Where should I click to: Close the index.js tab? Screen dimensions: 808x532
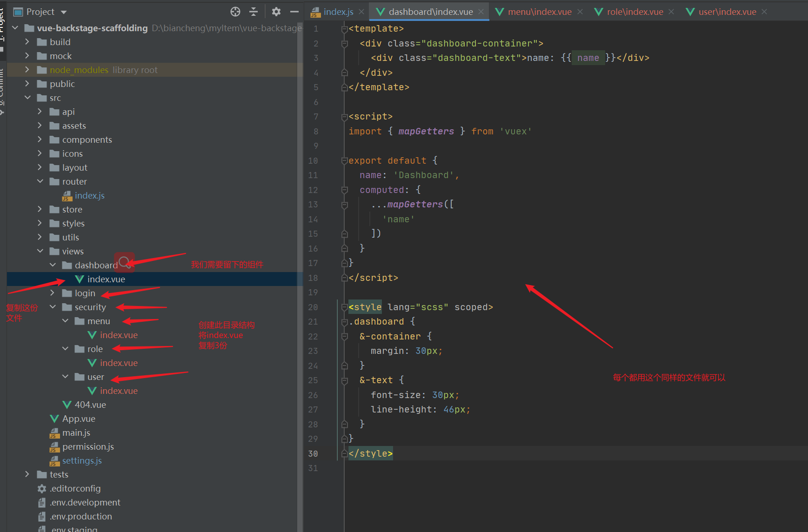coord(361,12)
